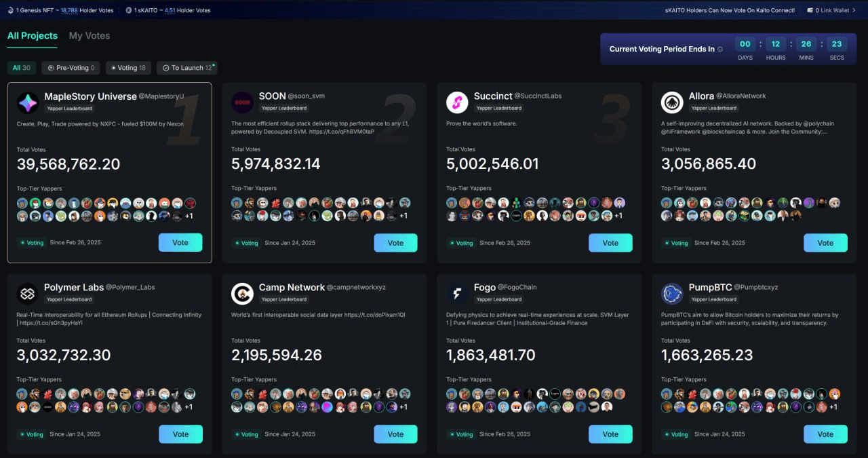Viewport: 868px width, 458px height.
Task: Filter projects by Pre-Voting
Action: point(71,68)
